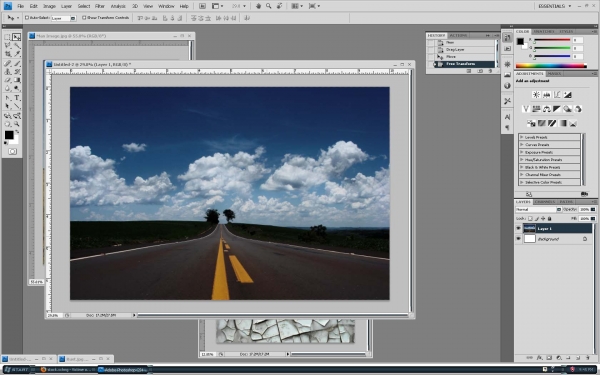Toggle lock transparent pixels

[530, 218]
